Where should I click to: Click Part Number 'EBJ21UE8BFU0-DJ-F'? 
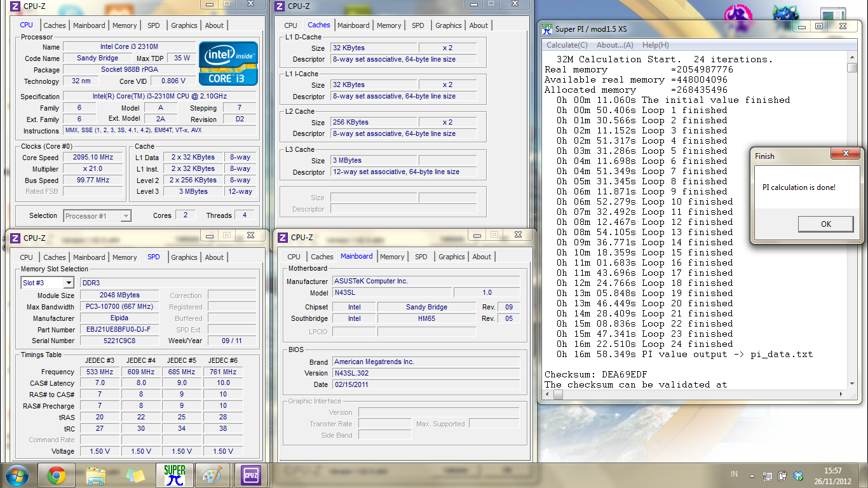[x=120, y=330]
